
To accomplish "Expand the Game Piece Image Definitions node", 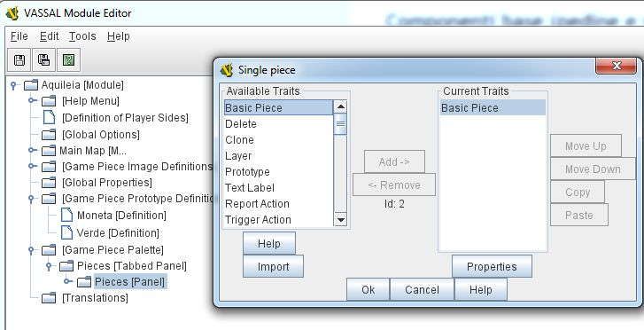I will (32, 166).
